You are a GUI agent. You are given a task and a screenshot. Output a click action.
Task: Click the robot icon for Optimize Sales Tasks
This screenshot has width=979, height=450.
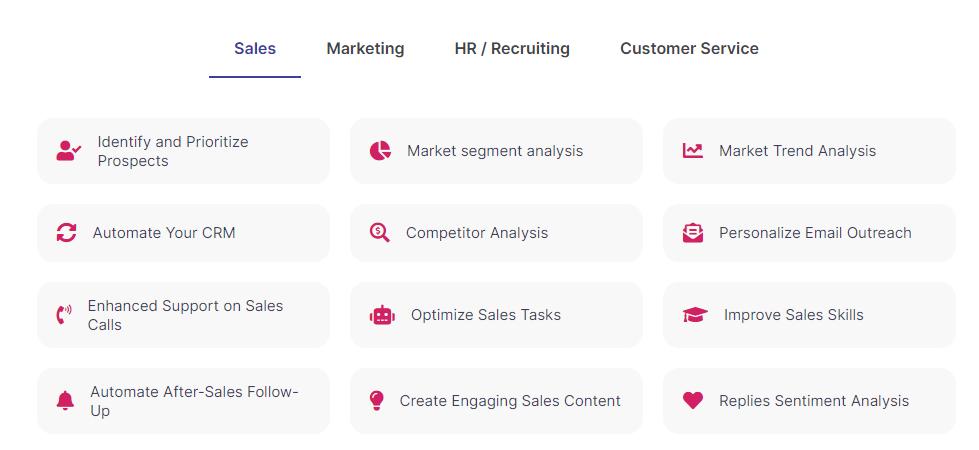(x=382, y=315)
